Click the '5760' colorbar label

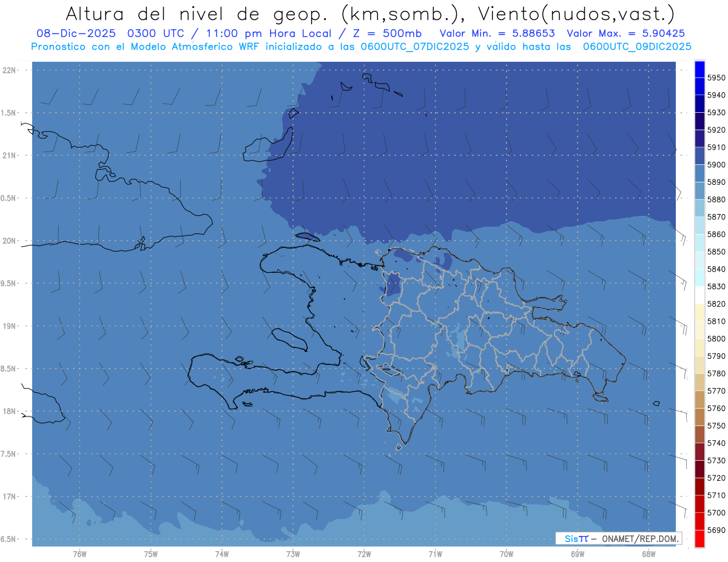716,408
